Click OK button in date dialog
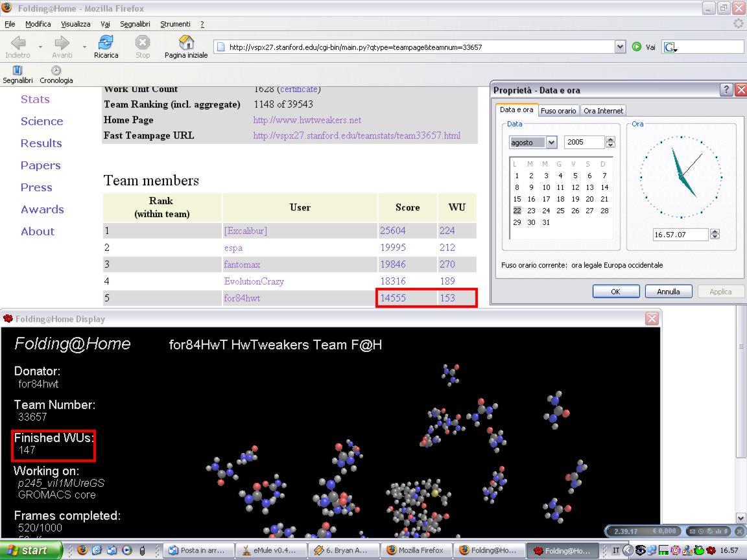The width and height of the screenshot is (747, 560). [615, 292]
